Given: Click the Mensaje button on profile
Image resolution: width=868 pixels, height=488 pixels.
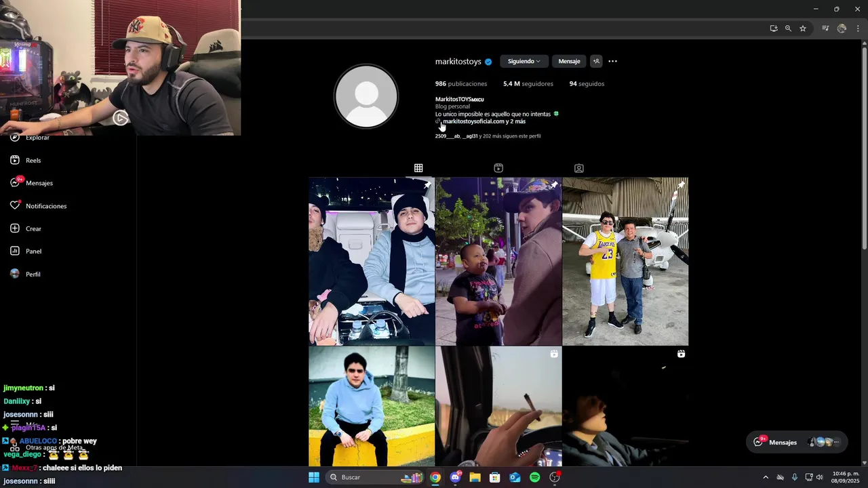Looking at the screenshot, I should [x=569, y=61].
